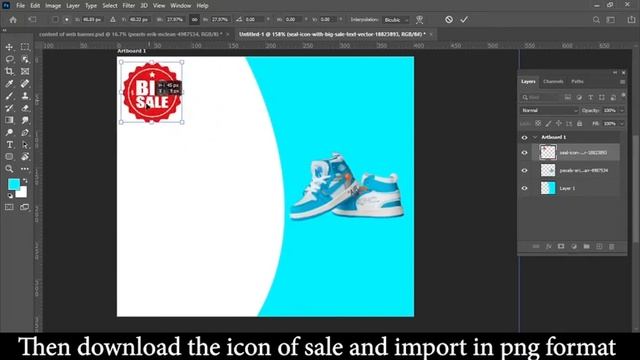
Task: Open the Edit menu
Action: (x=35, y=6)
